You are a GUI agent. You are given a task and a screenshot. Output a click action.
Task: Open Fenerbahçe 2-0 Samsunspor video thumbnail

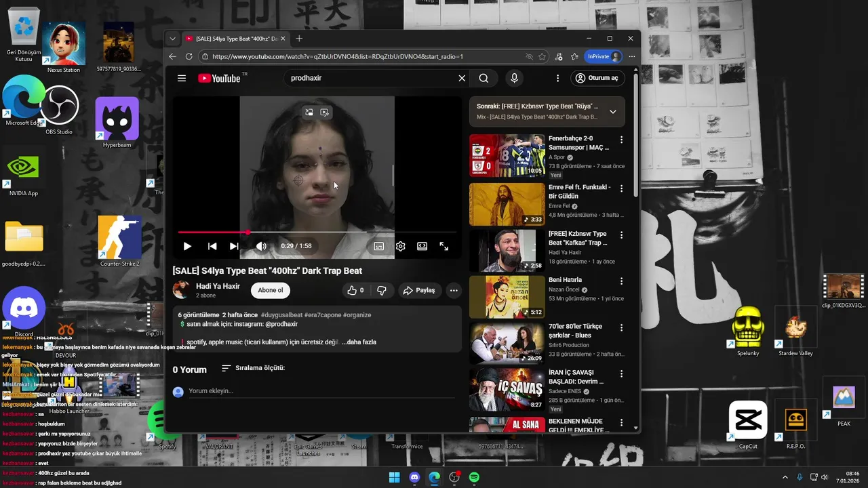pos(507,156)
